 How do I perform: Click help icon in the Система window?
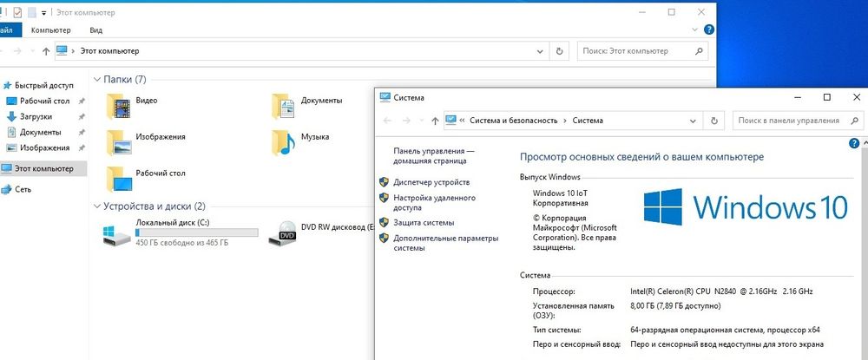coord(854,144)
